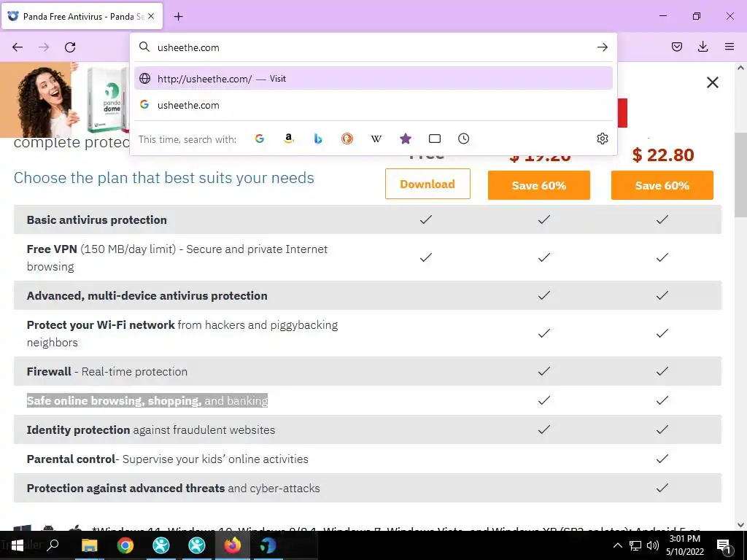This screenshot has width=747, height=560.
Task: Open the notification center icon
Action: [x=724, y=546]
